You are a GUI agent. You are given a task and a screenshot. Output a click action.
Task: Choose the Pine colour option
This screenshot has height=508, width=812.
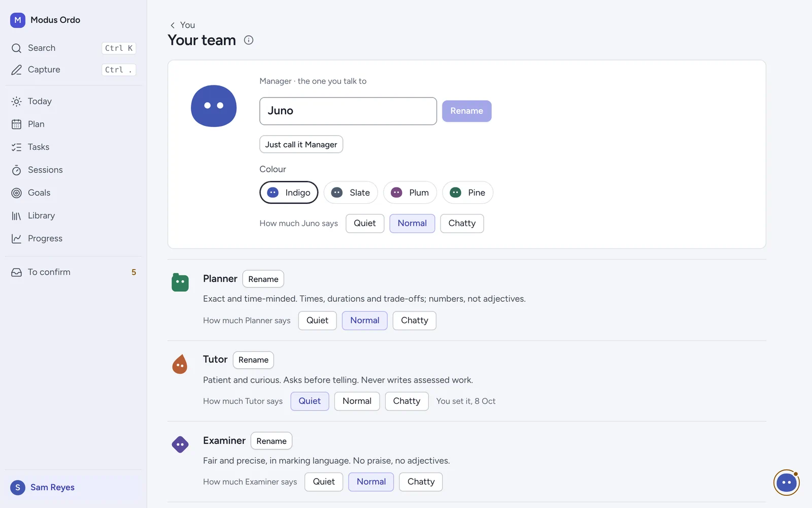(x=468, y=193)
